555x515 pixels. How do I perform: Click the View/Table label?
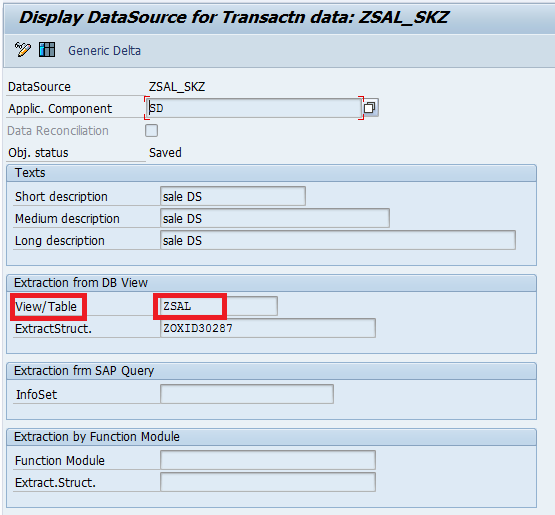[x=46, y=307]
